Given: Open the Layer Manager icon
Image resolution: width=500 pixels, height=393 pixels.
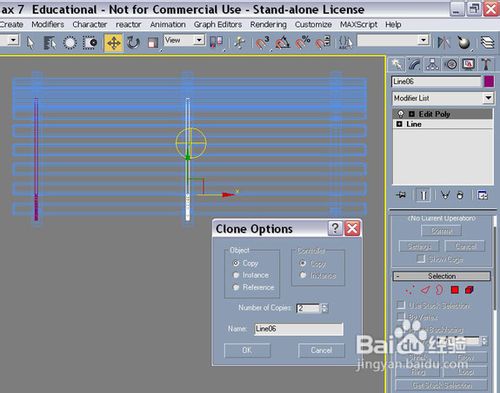Looking at the screenshot, I should click(487, 43).
